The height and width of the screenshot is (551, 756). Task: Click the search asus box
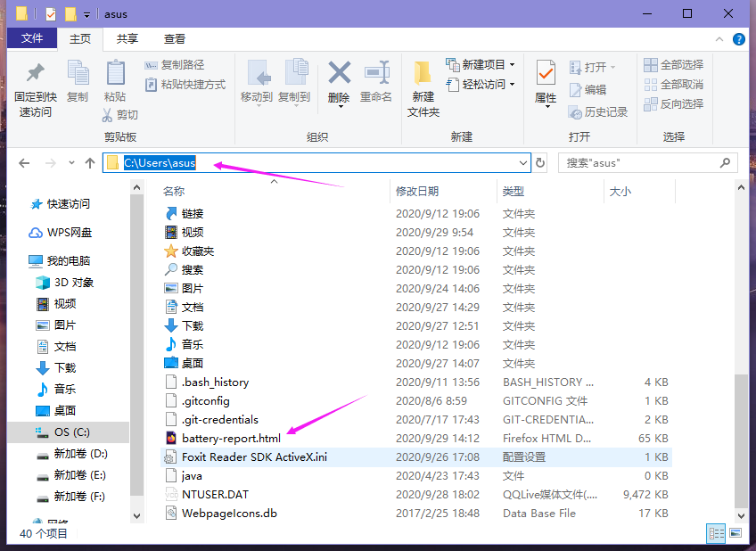point(648,163)
